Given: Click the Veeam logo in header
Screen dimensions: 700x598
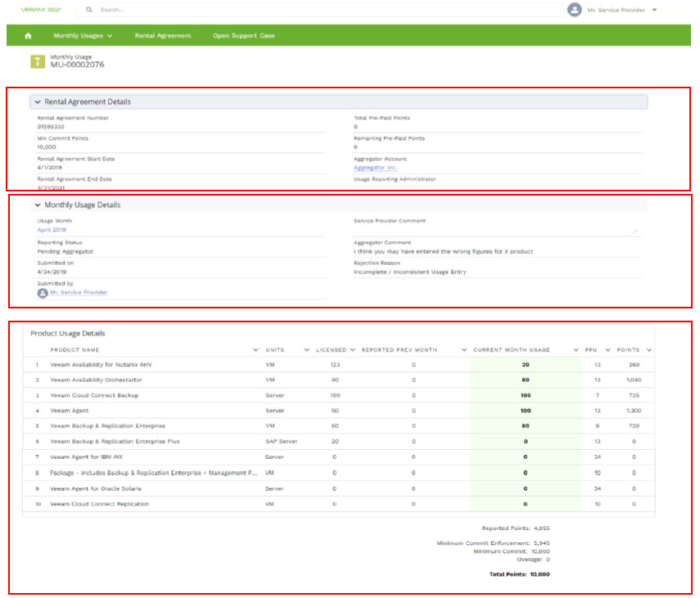Looking at the screenshot, I should tap(41, 9).
